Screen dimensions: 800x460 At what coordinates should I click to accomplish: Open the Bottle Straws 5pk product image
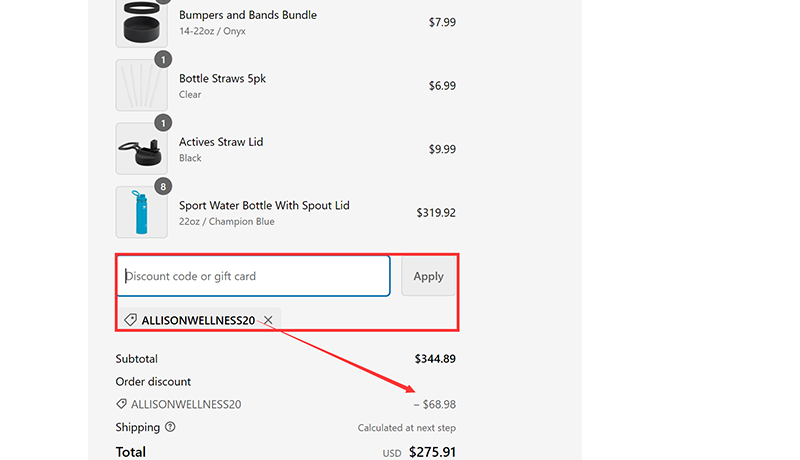(x=141, y=85)
